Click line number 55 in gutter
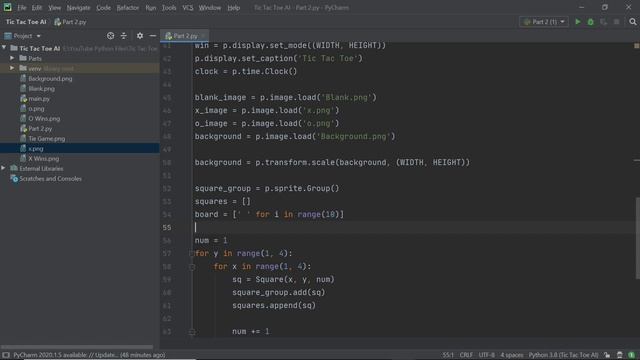The image size is (640, 360). point(167,227)
